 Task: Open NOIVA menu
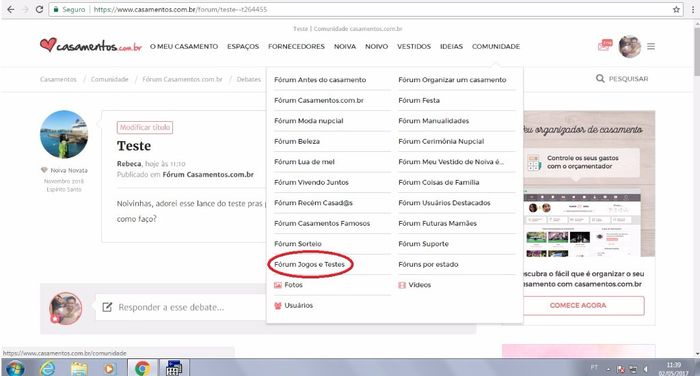point(345,46)
